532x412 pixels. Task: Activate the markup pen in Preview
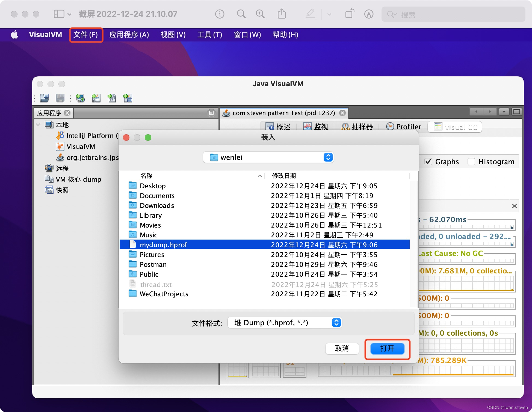(310, 14)
